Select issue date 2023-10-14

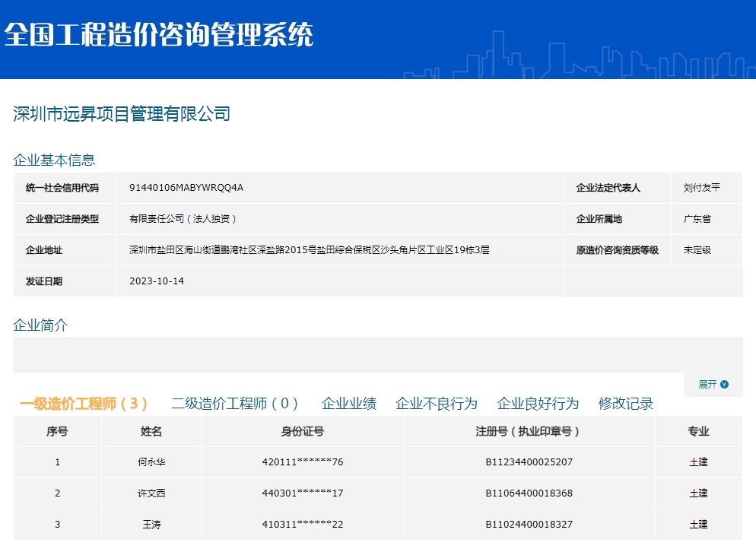[x=156, y=281]
